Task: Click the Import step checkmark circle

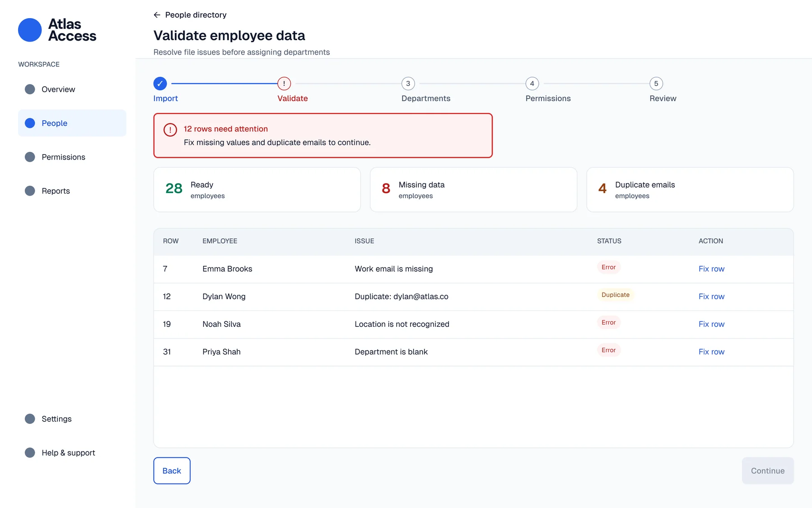Action: (x=160, y=84)
